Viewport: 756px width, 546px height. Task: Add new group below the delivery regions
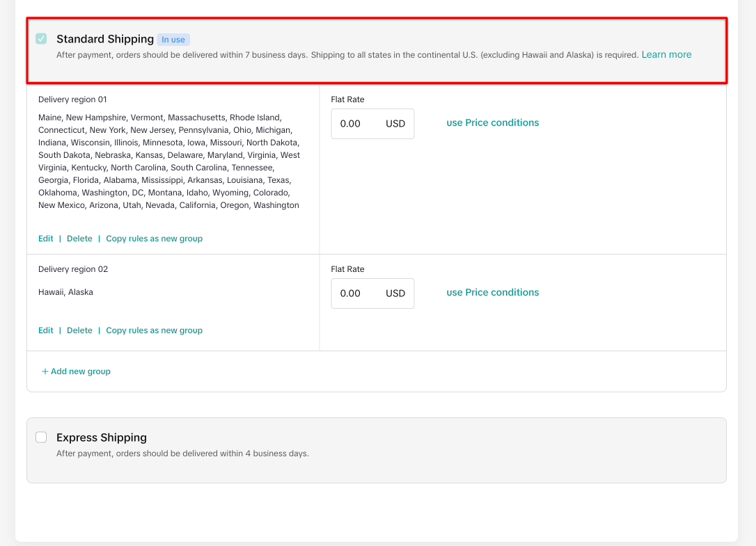click(75, 371)
